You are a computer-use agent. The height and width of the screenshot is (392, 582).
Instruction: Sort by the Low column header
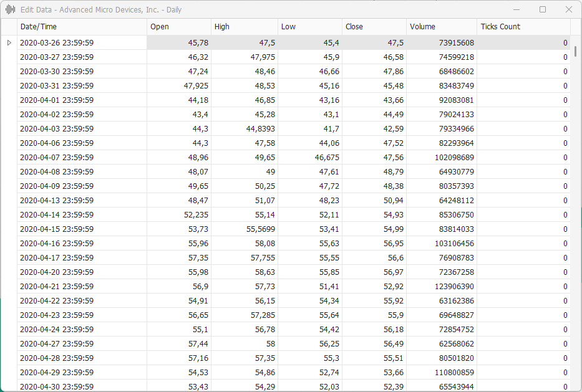(x=310, y=27)
